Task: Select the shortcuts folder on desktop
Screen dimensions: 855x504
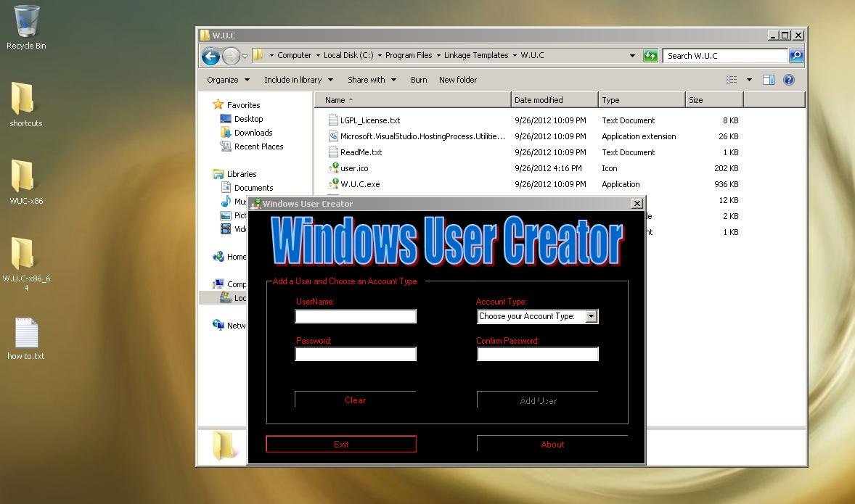Action: point(25,104)
